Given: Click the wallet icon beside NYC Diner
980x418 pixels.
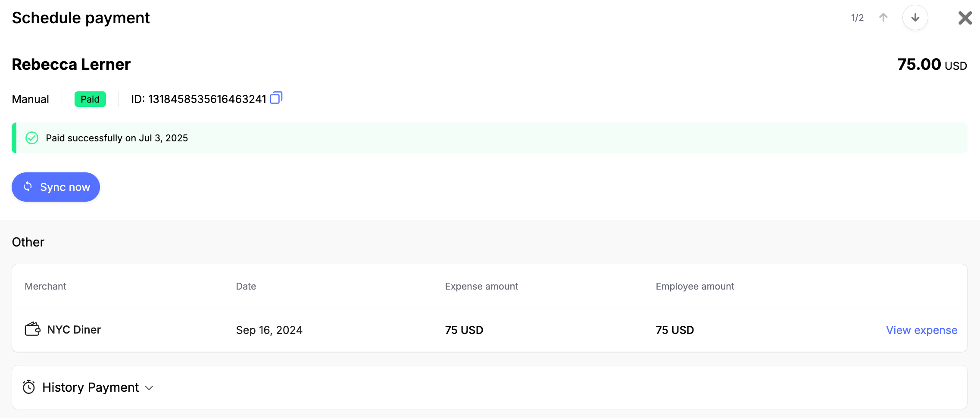Looking at the screenshot, I should pyautogui.click(x=32, y=330).
